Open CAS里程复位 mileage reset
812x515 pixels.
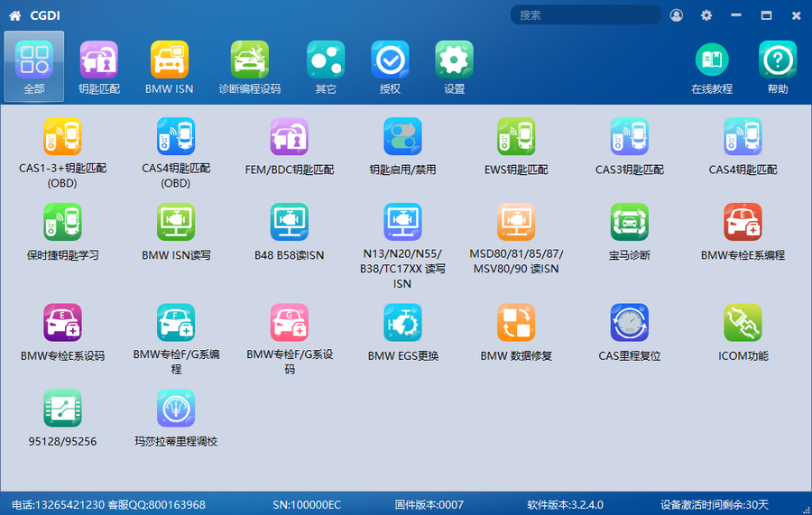point(629,323)
